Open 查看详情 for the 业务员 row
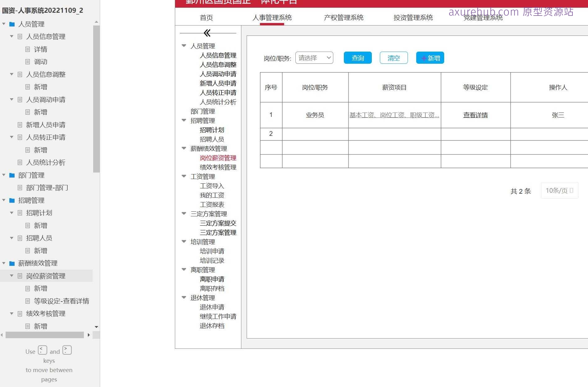The height and width of the screenshot is (387, 588). pos(475,115)
